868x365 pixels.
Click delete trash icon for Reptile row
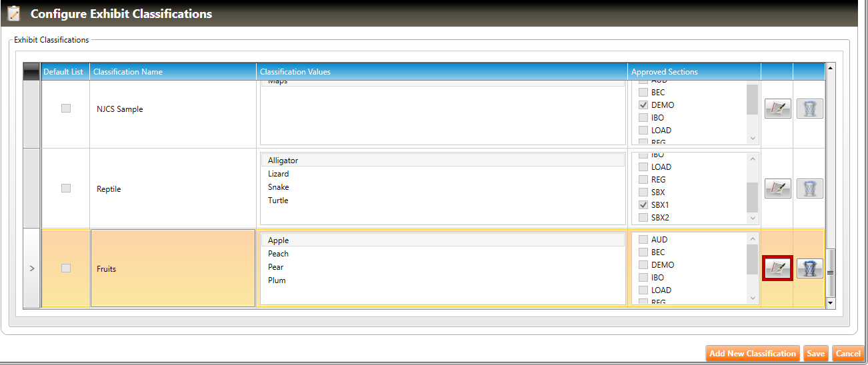809,188
